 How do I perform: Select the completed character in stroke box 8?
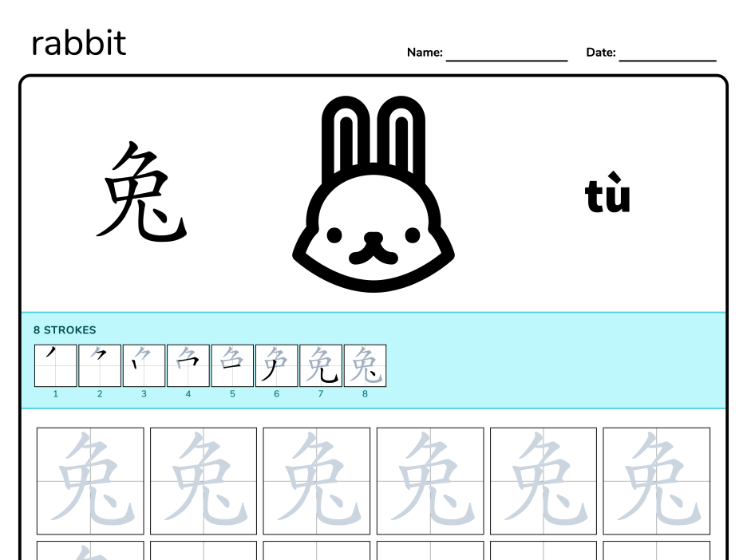(365, 365)
